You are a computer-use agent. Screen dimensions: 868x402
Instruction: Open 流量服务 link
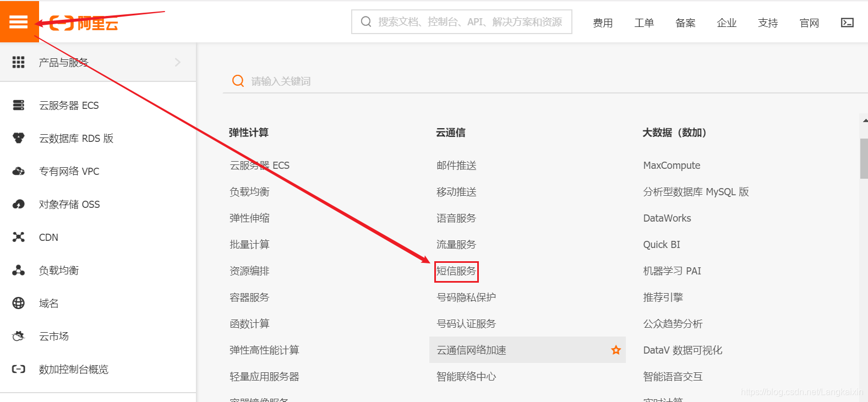(x=456, y=245)
